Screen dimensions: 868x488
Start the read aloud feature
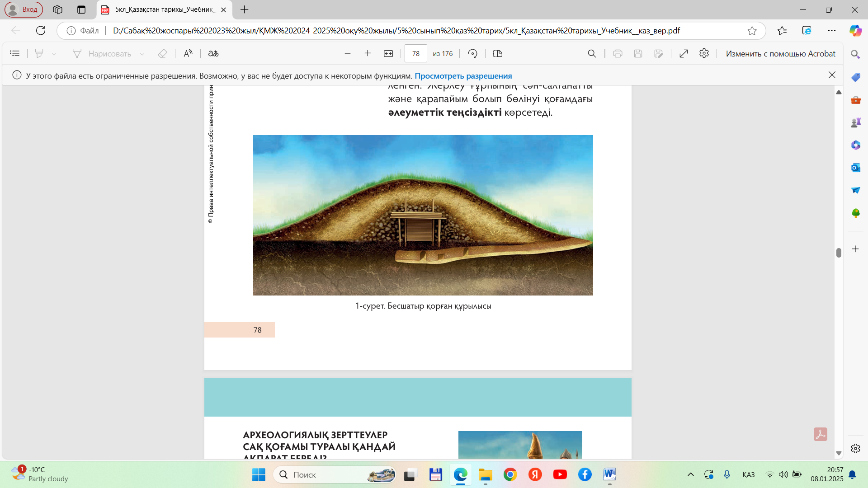point(188,53)
